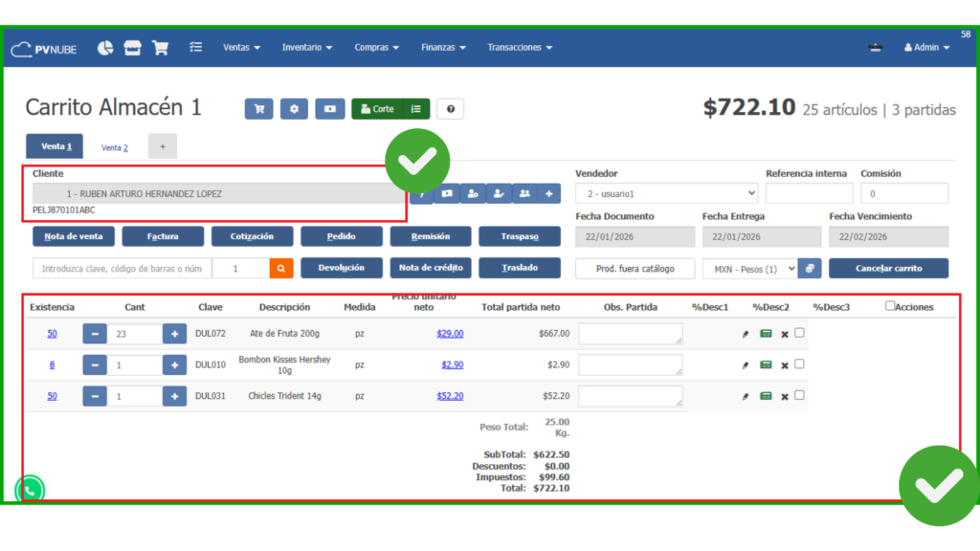Open the Inventario menu
The height and width of the screenshot is (551, 980).
pos(306,48)
